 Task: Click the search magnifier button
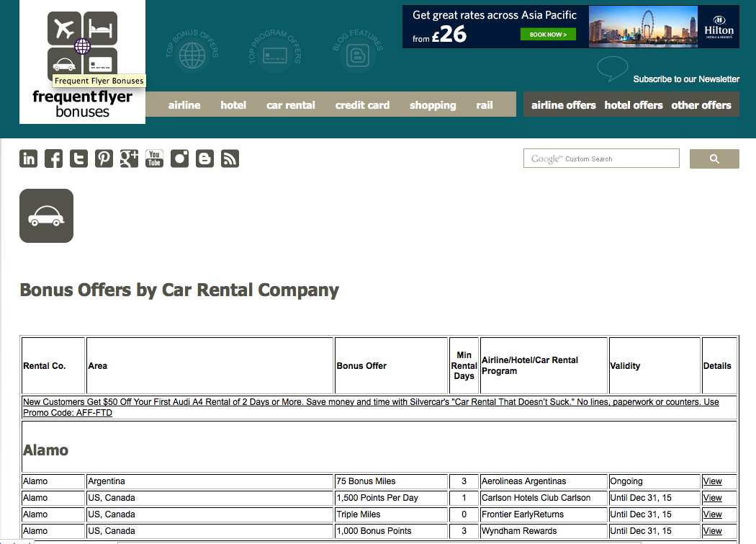pos(714,159)
